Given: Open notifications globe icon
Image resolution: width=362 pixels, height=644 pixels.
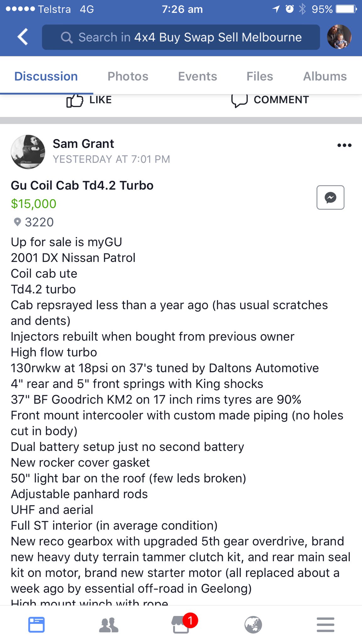Looking at the screenshot, I should tap(253, 625).
